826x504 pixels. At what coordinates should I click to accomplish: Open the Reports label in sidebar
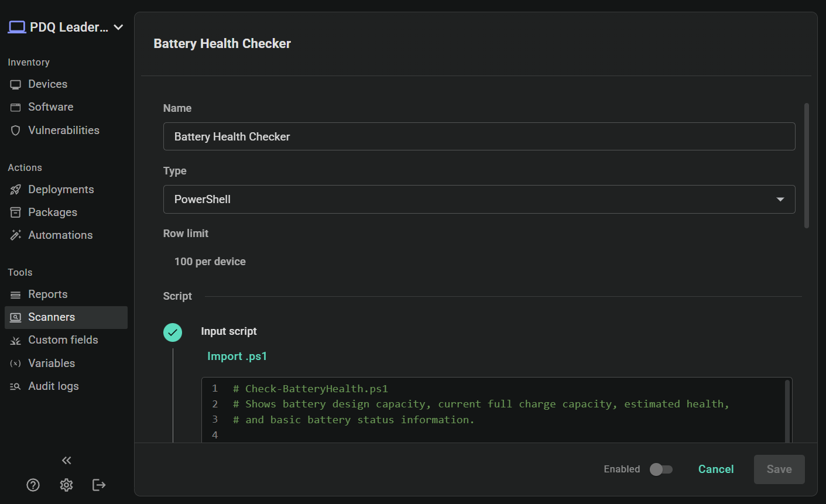(48, 294)
